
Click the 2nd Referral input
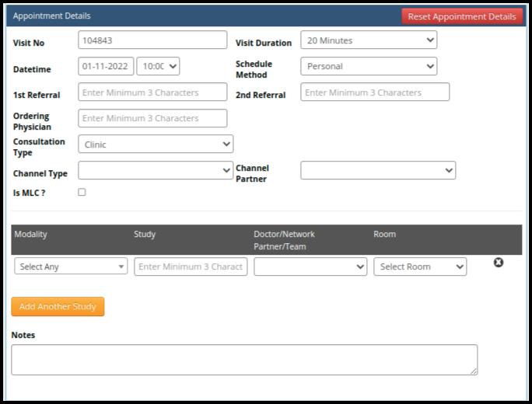375,92
